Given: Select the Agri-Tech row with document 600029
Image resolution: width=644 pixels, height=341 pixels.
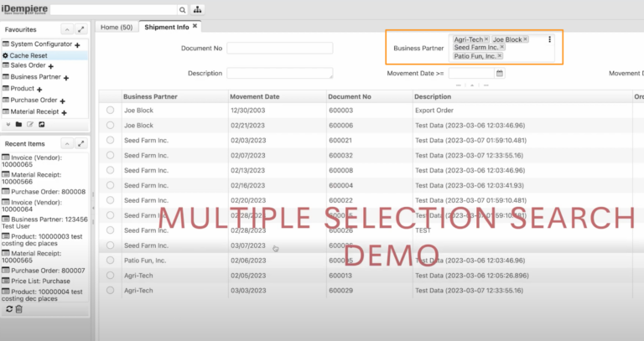Looking at the screenshot, I should pyautogui.click(x=111, y=290).
